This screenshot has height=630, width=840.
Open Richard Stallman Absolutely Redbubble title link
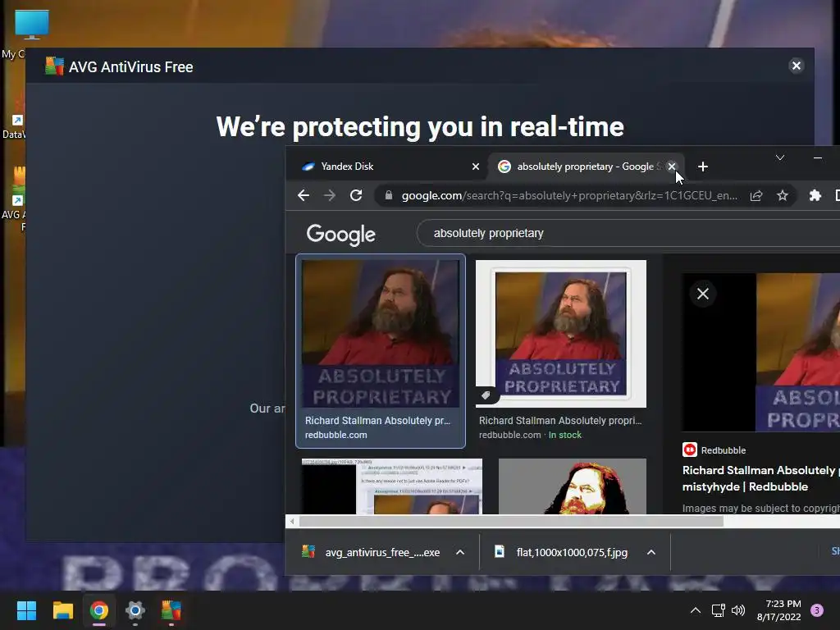click(x=760, y=478)
